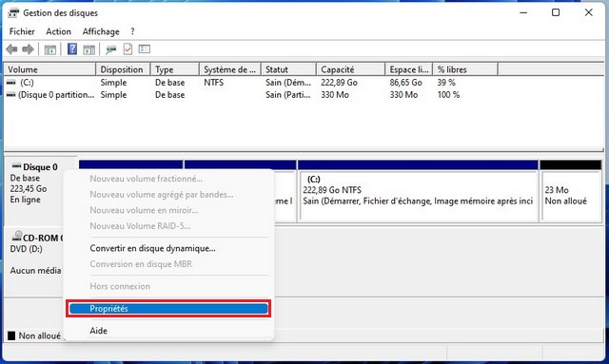Click the CD-ROM DVD (D:) panel
The width and height of the screenshot is (609, 364).
[x=34, y=261]
